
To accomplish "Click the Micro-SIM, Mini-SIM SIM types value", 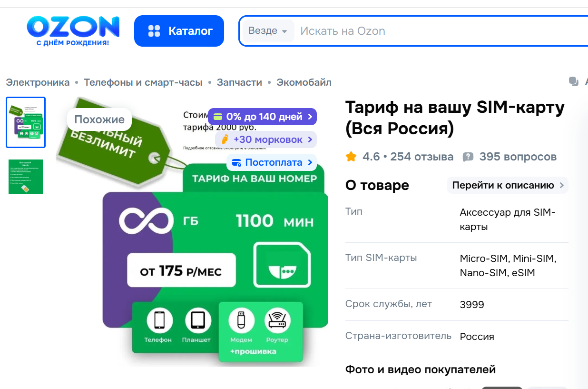I will tap(508, 265).
